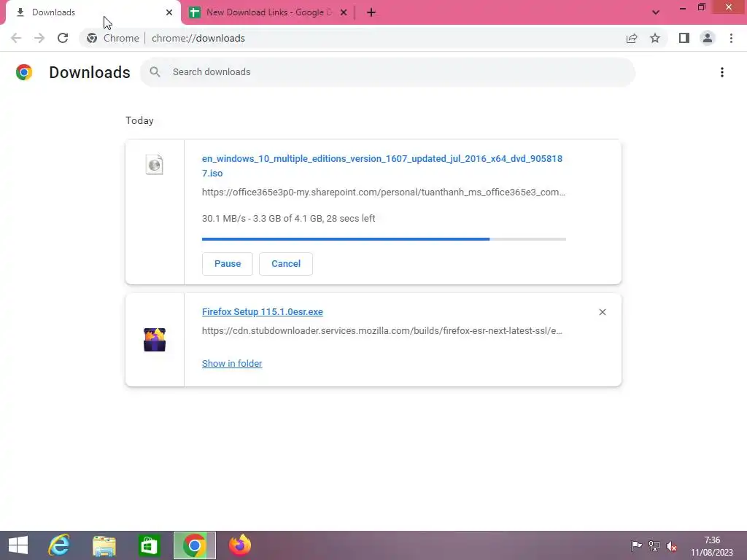Click the Chrome logo beside Downloads heading
This screenshot has width=747, height=560.
[x=24, y=72]
